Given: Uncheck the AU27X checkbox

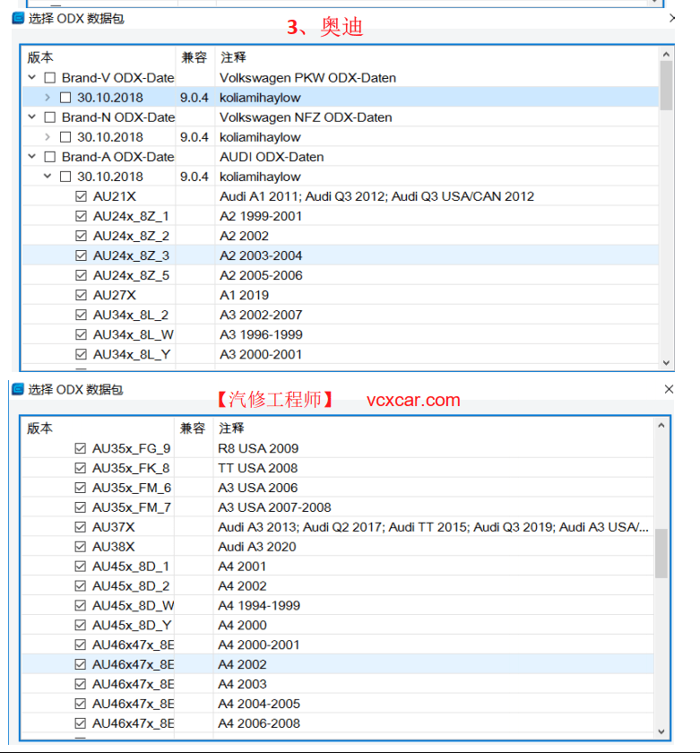Looking at the screenshot, I should [82, 294].
